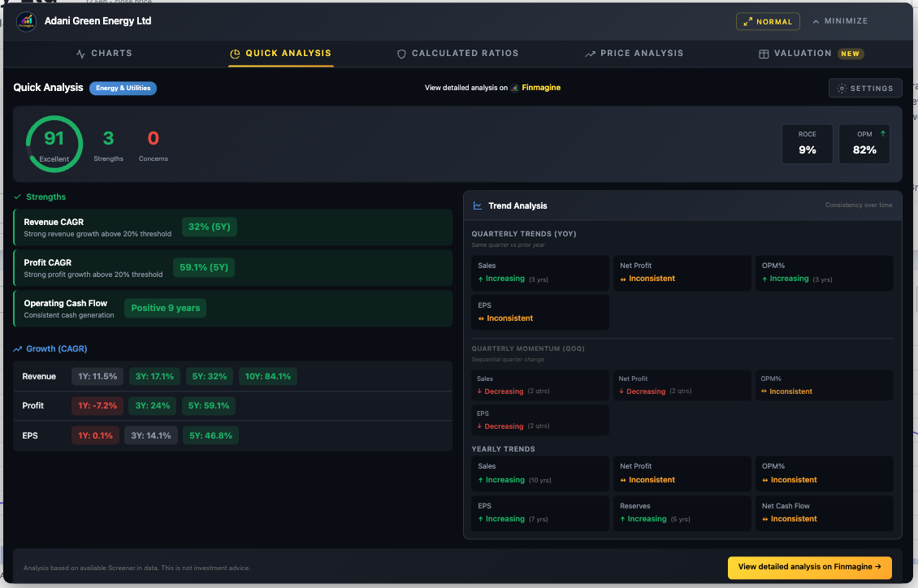918x588 pixels.
Task: Click the Finmagine logo icon beside company name
Action: (x=26, y=21)
